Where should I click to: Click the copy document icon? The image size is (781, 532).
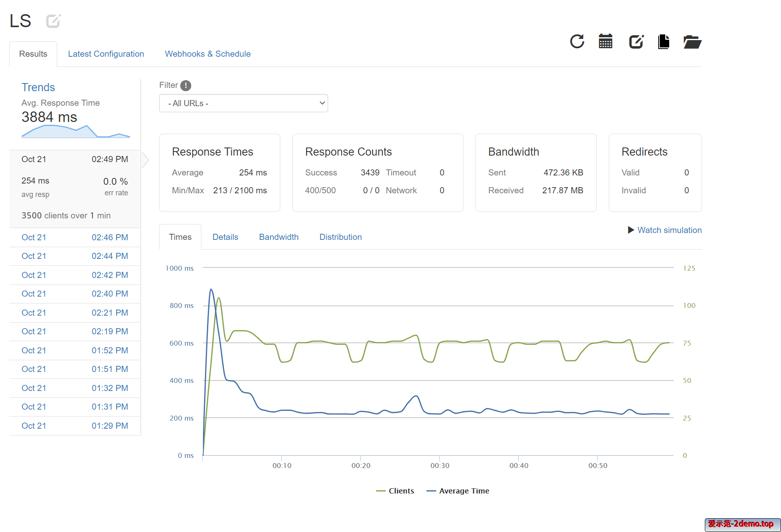pos(664,42)
